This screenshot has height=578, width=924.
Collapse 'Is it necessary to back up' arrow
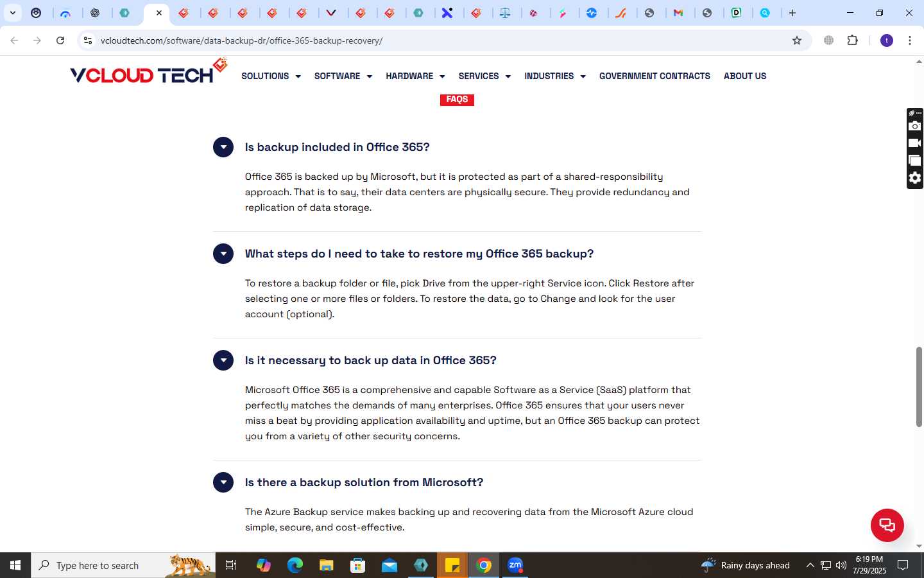pyautogui.click(x=223, y=360)
